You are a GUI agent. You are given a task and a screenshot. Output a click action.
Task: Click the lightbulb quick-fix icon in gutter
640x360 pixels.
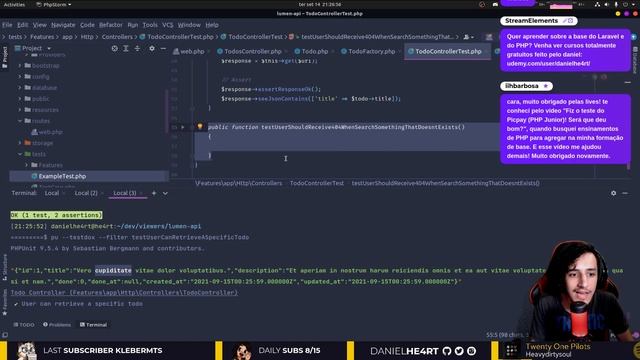point(200,127)
